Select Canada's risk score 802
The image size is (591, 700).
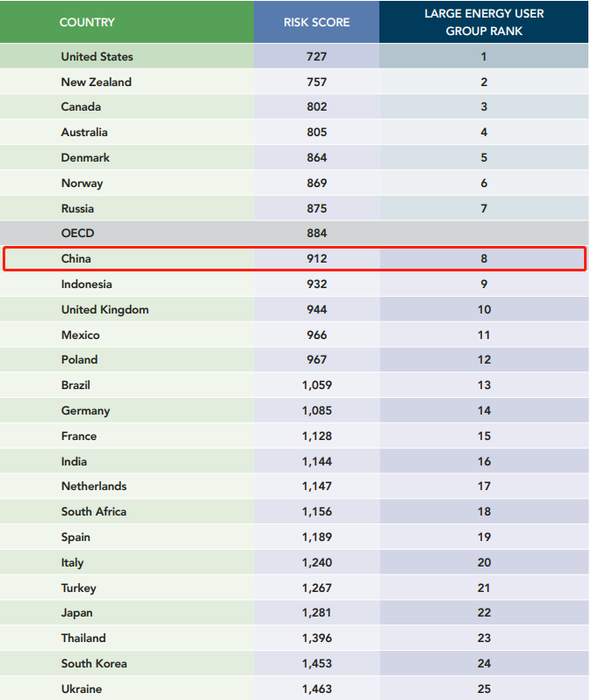pos(317,107)
